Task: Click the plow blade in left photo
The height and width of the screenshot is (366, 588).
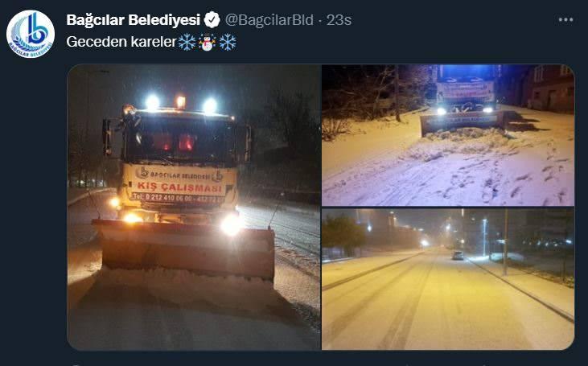Action: (x=183, y=249)
